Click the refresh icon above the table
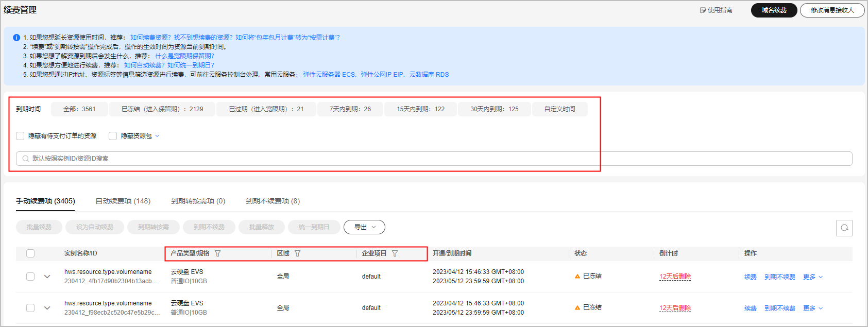The height and width of the screenshot is (327, 868). coord(844,228)
